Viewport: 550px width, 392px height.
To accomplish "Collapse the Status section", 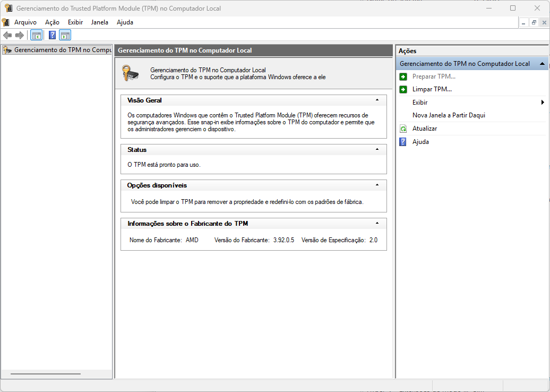I will 377,150.
